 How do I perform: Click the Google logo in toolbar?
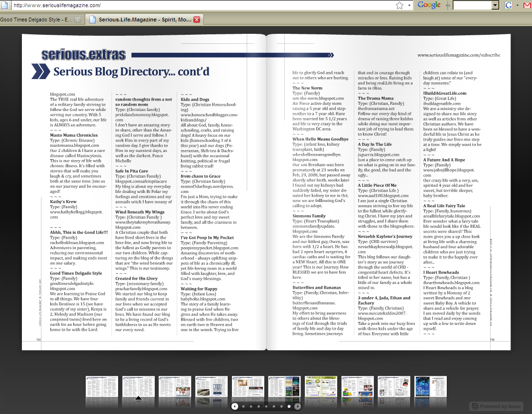[429, 5]
